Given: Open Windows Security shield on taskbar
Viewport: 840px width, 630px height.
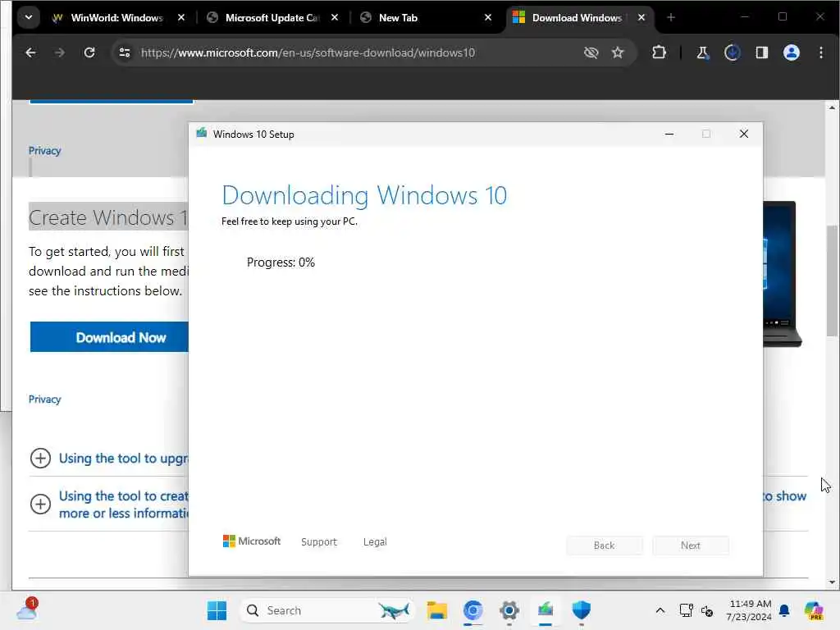Looking at the screenshot, I should pos(582,610).
